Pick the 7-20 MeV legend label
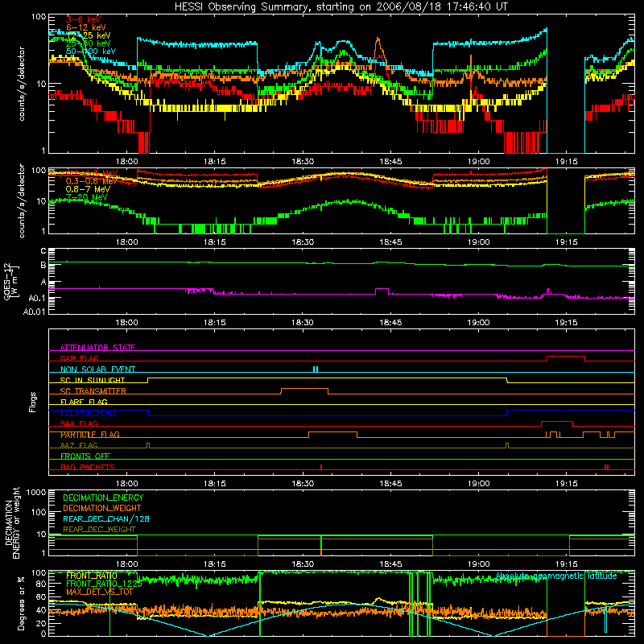 87,197
